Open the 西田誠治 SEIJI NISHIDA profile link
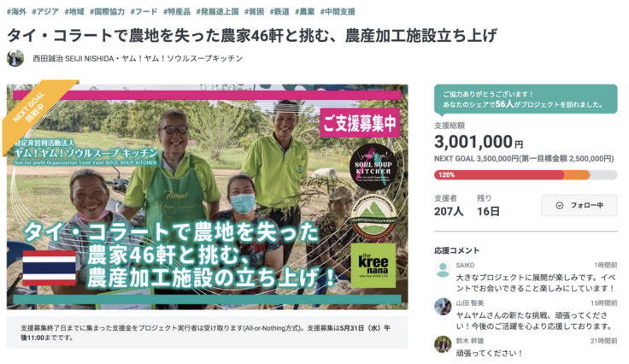629x364 pixels. tap(73, 58)
